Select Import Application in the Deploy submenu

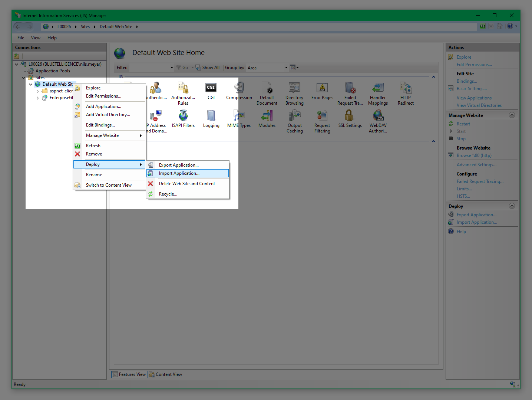click(x=179, y=173)
